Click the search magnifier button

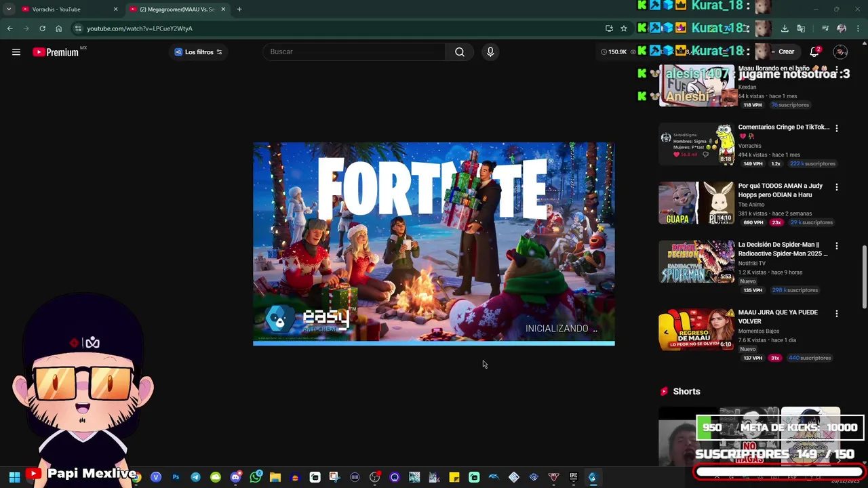[x=460, y=52]
